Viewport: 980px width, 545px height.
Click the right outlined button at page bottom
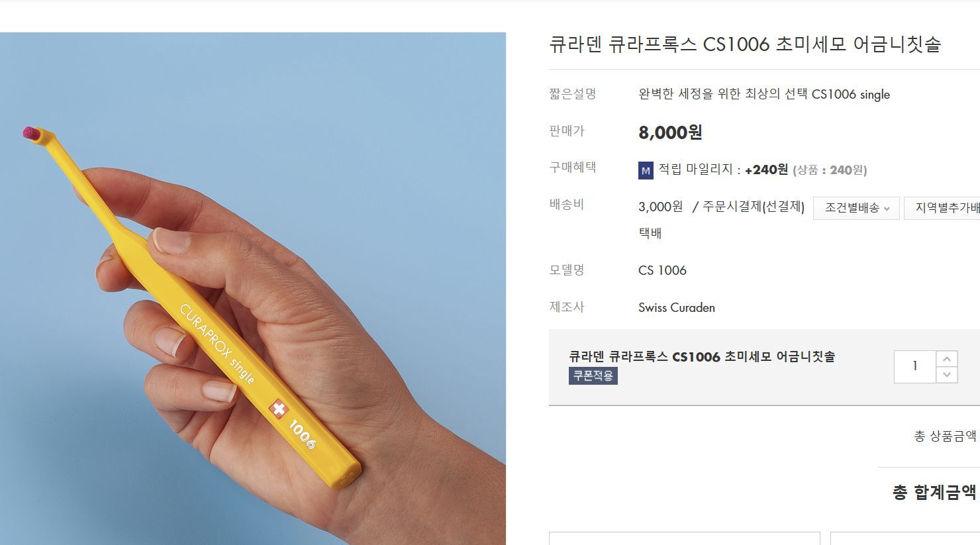(x=905, y=538)
